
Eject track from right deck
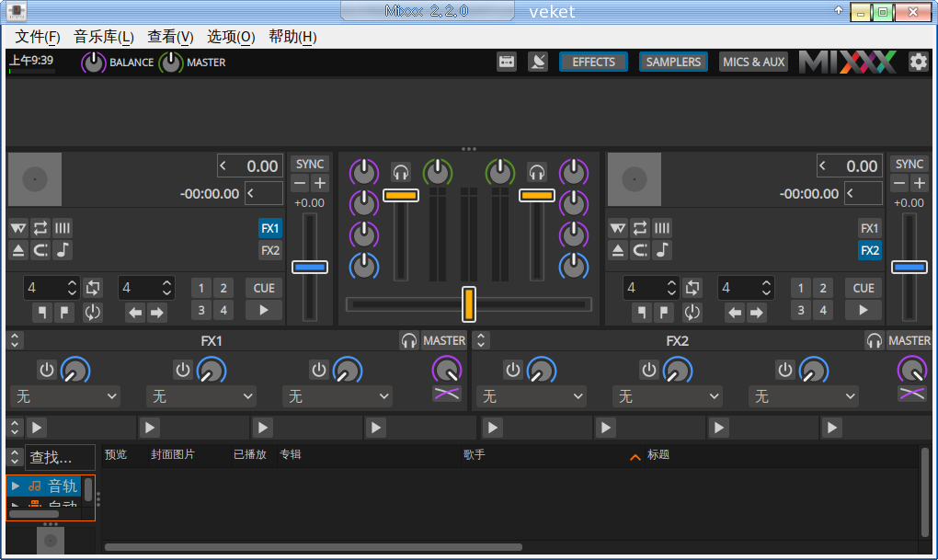click(x=618, y=250)
